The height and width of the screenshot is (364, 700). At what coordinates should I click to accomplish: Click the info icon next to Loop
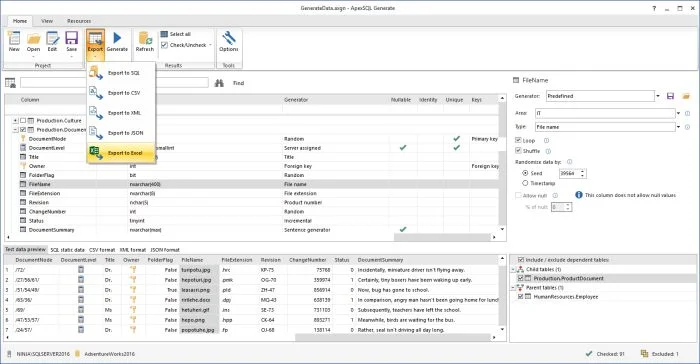546,141
